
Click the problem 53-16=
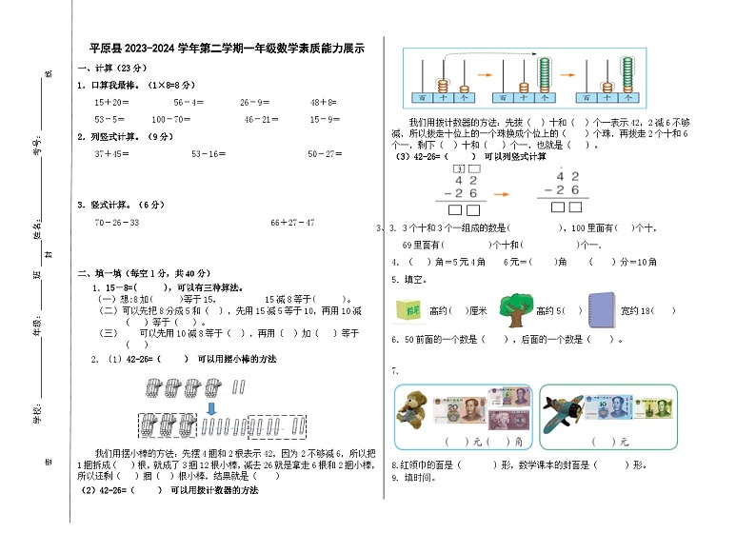(209, 154)
